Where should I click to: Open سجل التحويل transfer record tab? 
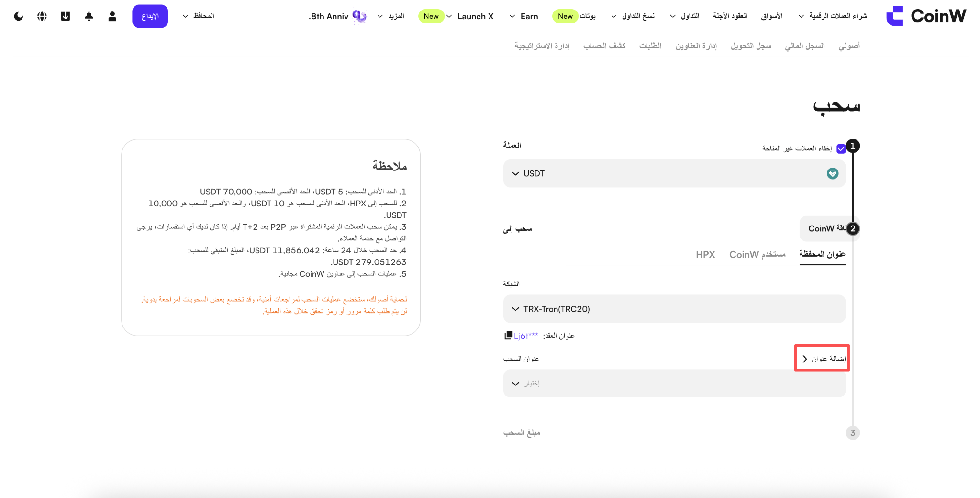click(x=751, y=46)
